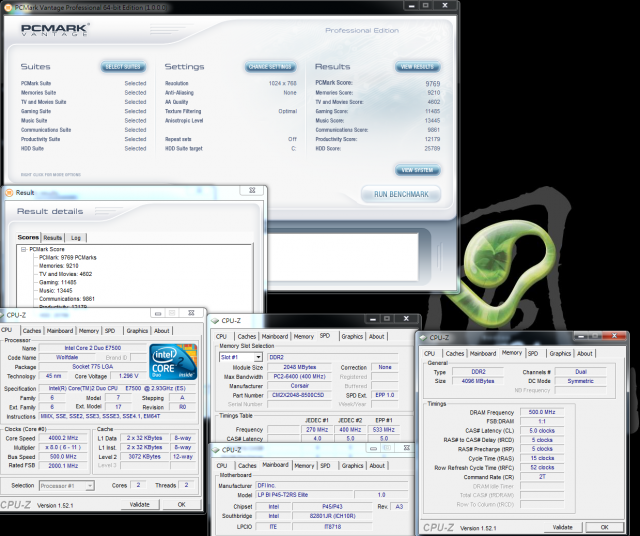Switch to Results tab in Result details
Viewport: 640px width, 536px height.
click(53, 238)
